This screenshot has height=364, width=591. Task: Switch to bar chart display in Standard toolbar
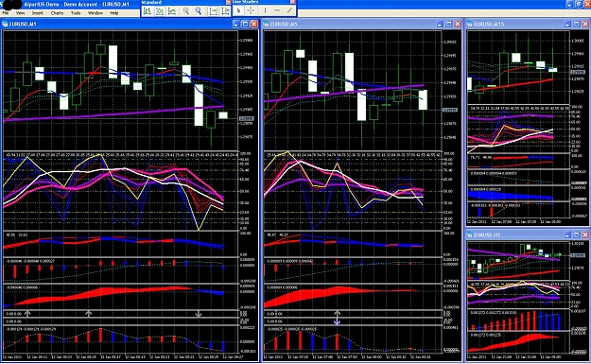pyautogui.click(x=148, y=11)
